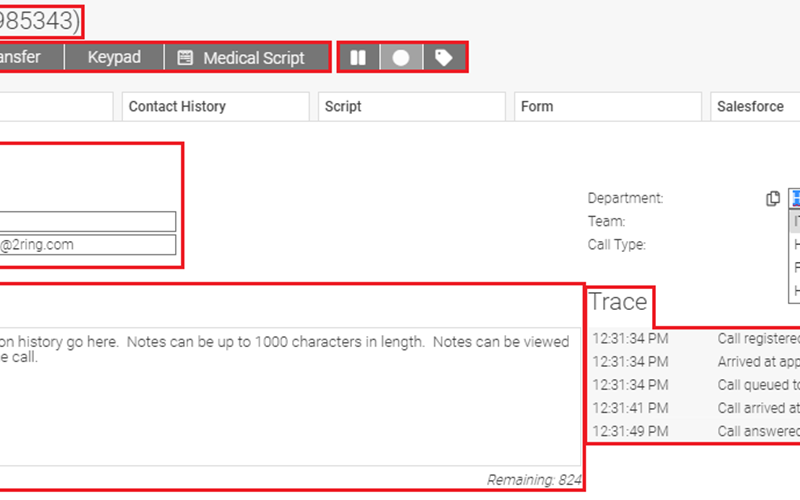
Task: Toggle call recording with the circle icon
Action: click(x=401, y=58)
